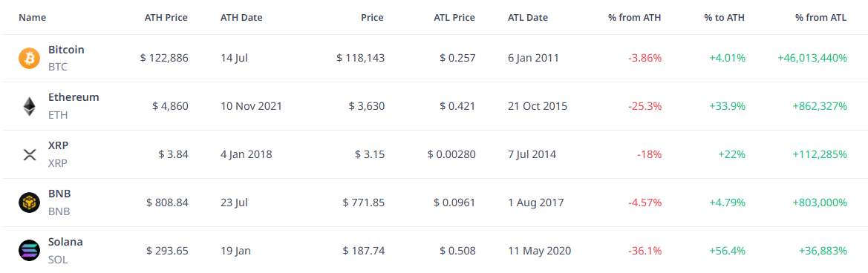The height and width of the screenshot is (273, 868).
Task: Sort by ATL Date column header
Action: click(x=527, y=18)
